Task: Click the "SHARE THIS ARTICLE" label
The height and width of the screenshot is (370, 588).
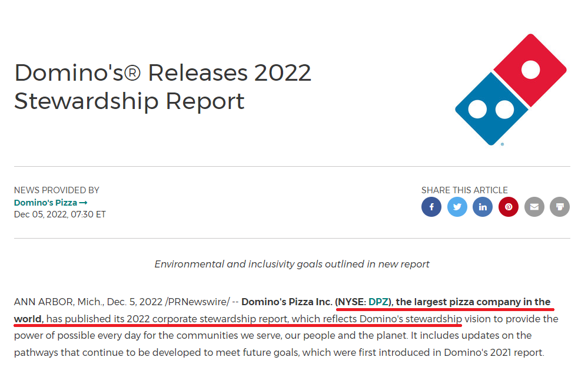Action: click(464, 190)
